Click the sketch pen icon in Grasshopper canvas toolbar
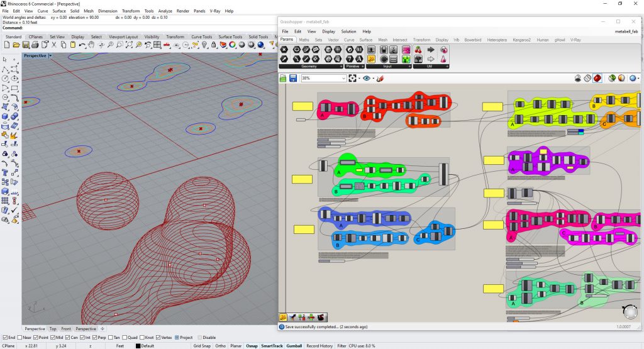 (380, 78)
